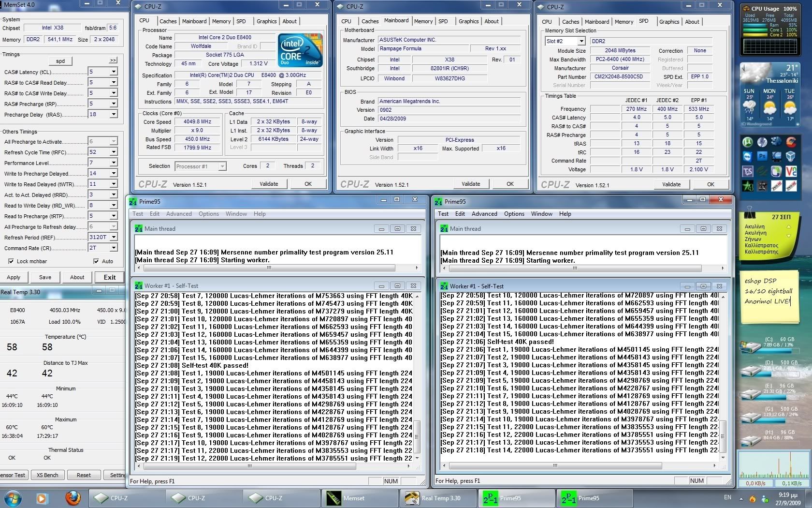Open the uTorrent icon in sidebar launcher
This screenshot has height=508, width=812.
pyautogui.click(x=748, y=142)
